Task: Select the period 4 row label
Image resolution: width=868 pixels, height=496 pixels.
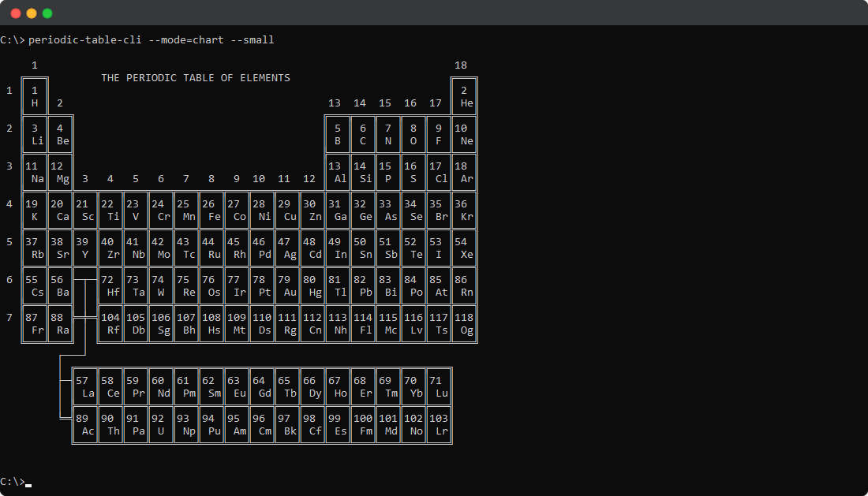Action: [9, 203]
